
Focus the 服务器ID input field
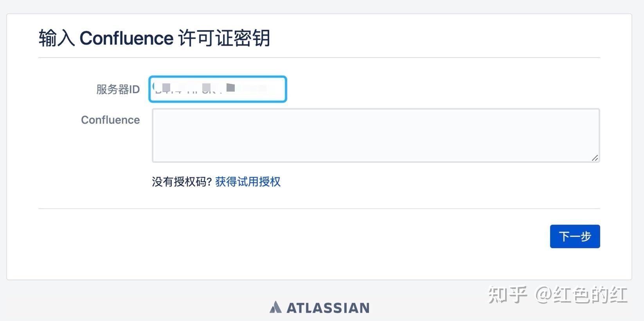[218, 89]
